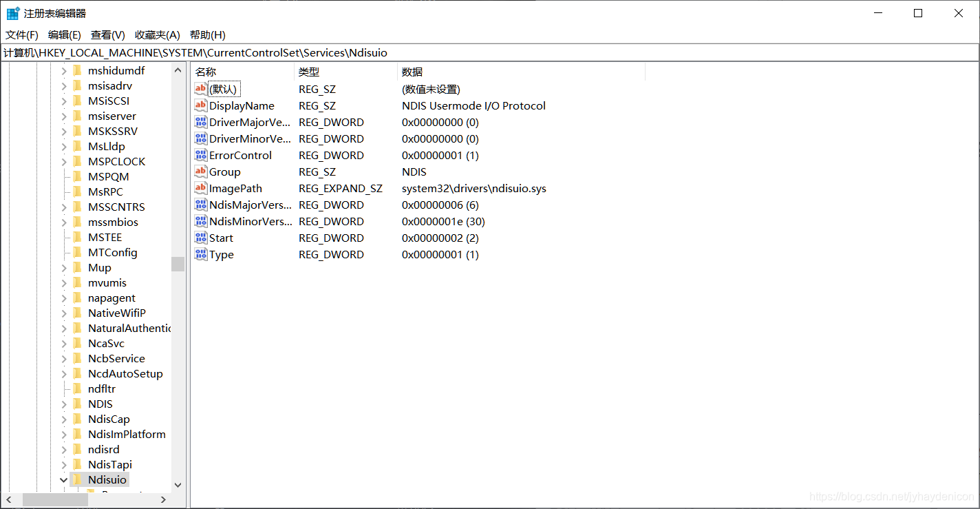Select the NaturalAuthentic key in the tree
This screenshot has width=980, height=509.
point(129,328)
